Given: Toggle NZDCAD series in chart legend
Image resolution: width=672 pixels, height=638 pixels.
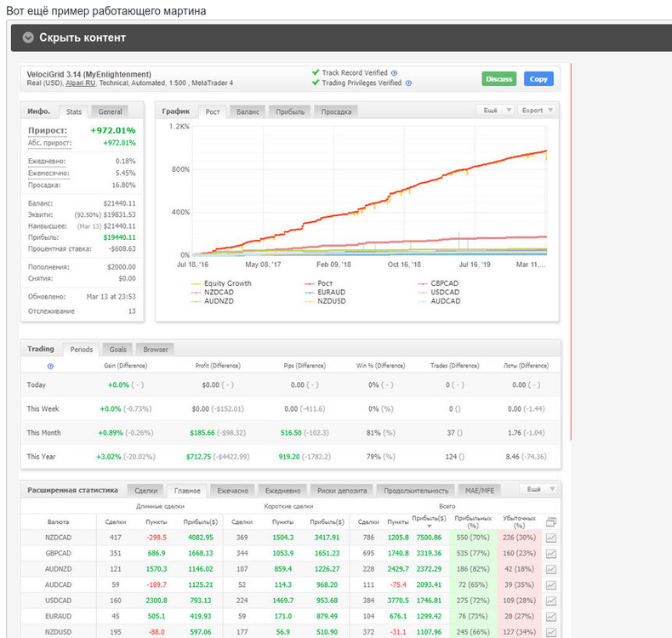Looking at the screenshot, I should (x=213, y=293).
